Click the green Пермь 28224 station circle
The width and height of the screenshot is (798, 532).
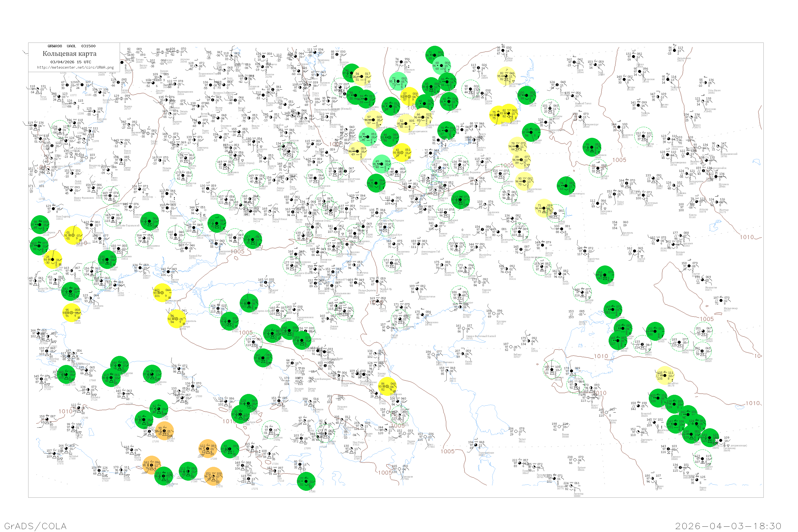pos(527,96)
